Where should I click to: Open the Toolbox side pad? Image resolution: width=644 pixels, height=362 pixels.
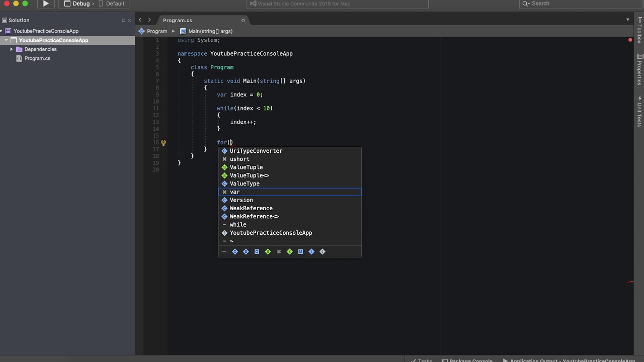point(639,30)
